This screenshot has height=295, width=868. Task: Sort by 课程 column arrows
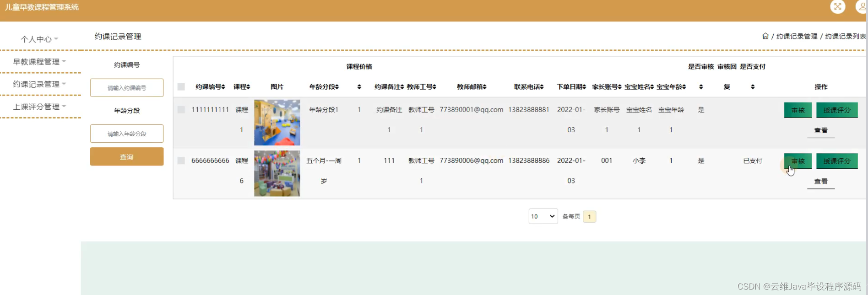click(x=248, y=87)
